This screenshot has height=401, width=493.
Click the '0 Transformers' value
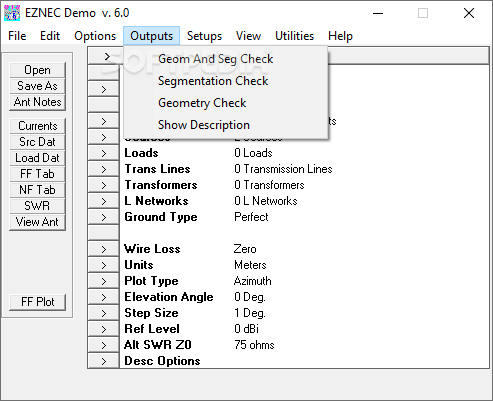269,185
